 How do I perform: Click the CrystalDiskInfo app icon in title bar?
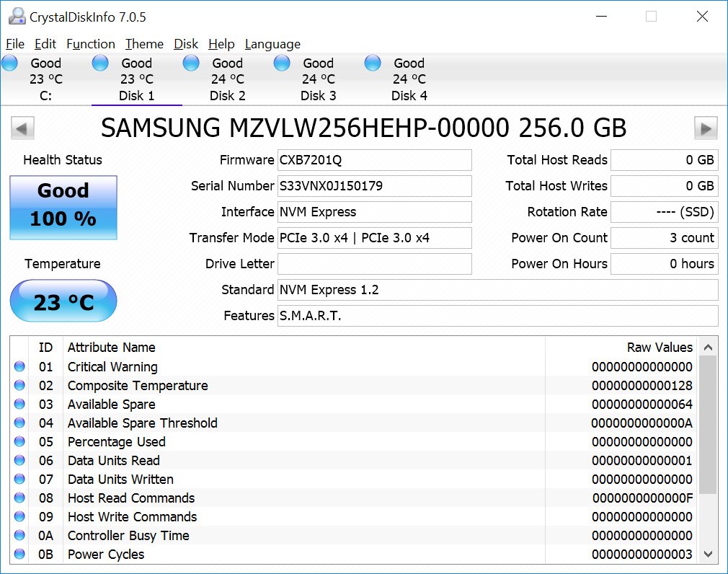15,17
